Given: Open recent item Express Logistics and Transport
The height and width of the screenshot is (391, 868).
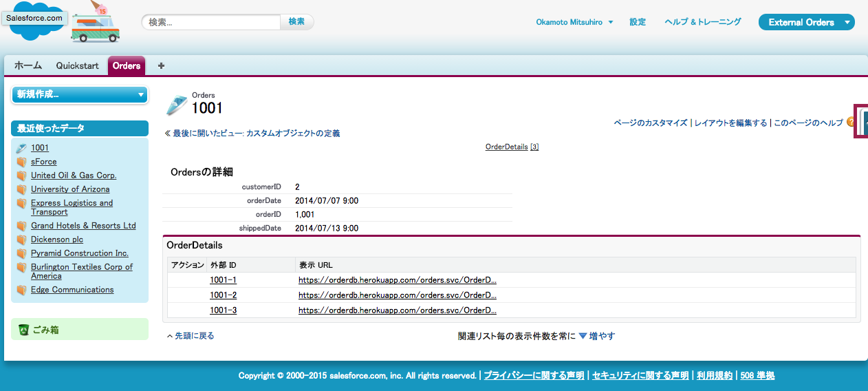Looking at the screenshot, I should pyautogui.click(x=72, y=207).
